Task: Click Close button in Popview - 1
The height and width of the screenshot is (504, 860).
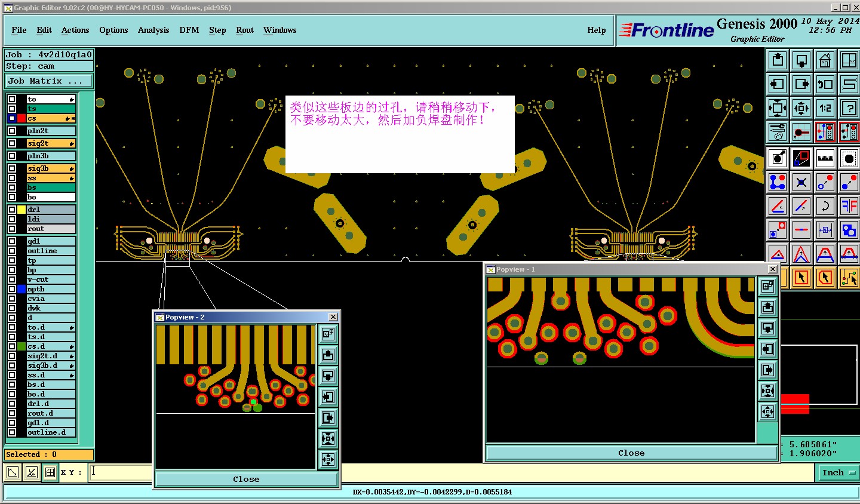Action: pyautogui.click(x=631, y=453)
